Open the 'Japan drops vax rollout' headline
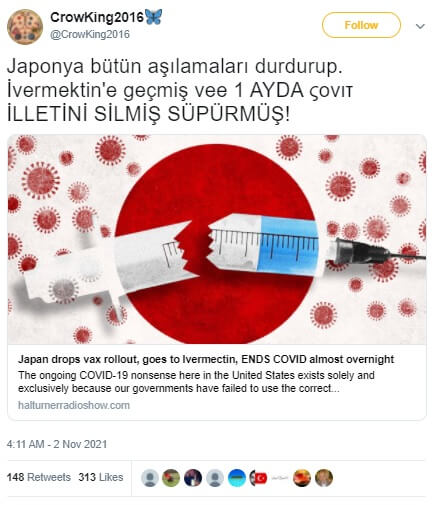Viewport: 436px width, 505px height. (x=206, y=359)
